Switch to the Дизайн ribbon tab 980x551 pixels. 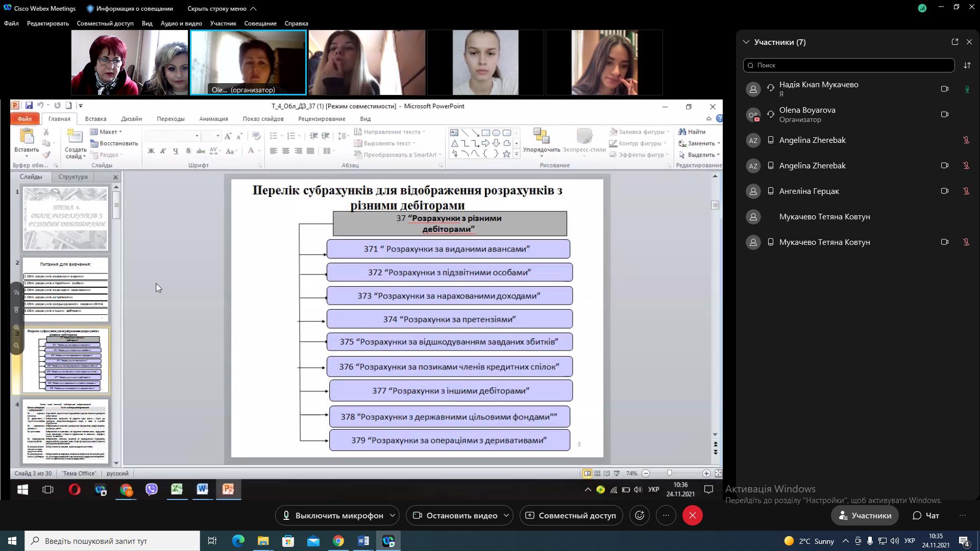[131, 119]
